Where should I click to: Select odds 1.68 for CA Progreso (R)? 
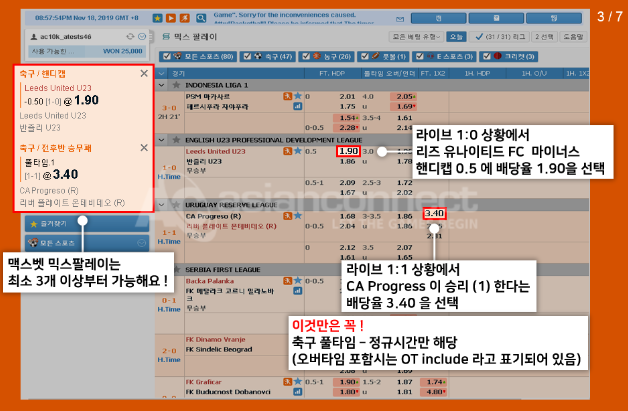click(x=347, y=216)
